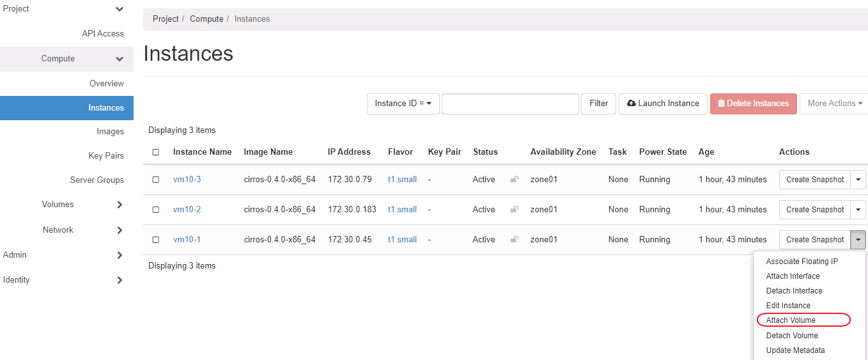868x360 pixels.
Task: Collapse the Compute section chevron
Action: [x=120, y=59]
